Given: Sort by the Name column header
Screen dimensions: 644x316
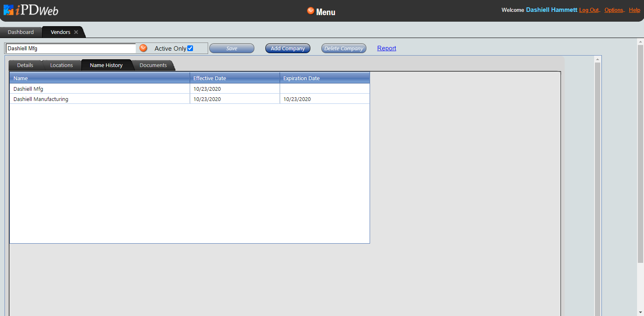Looking at the screenshot, I should coord(99,78).
